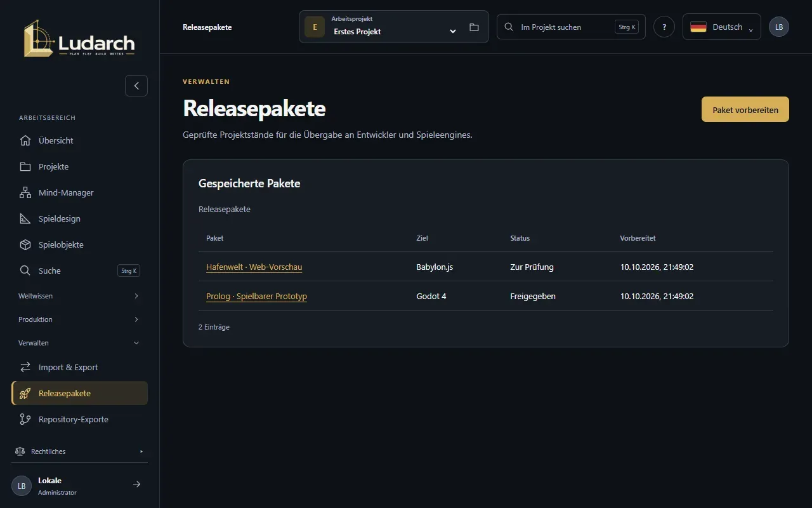Viewport: 812px width, 508px height.
Task: Open Übersicht home icon in sidebar
Action: coord(25,140)
